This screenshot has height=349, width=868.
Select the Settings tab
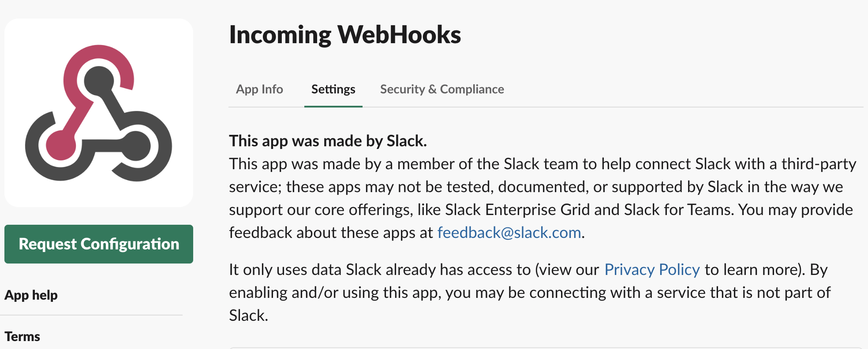[333, 89]
